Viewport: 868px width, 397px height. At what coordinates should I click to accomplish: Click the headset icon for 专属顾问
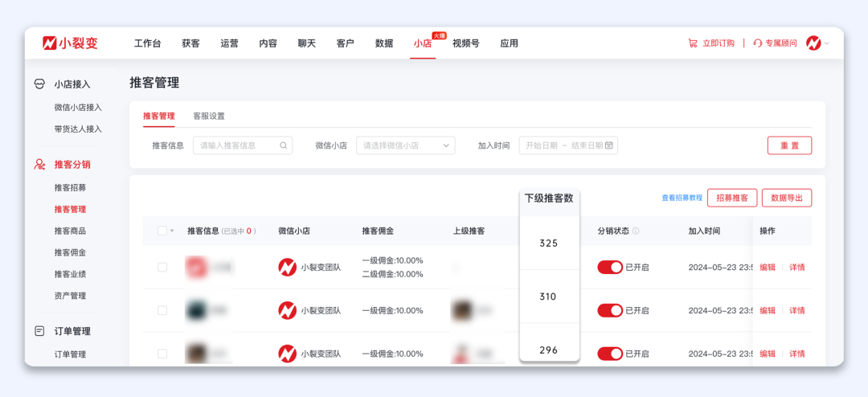coord(757,43)
